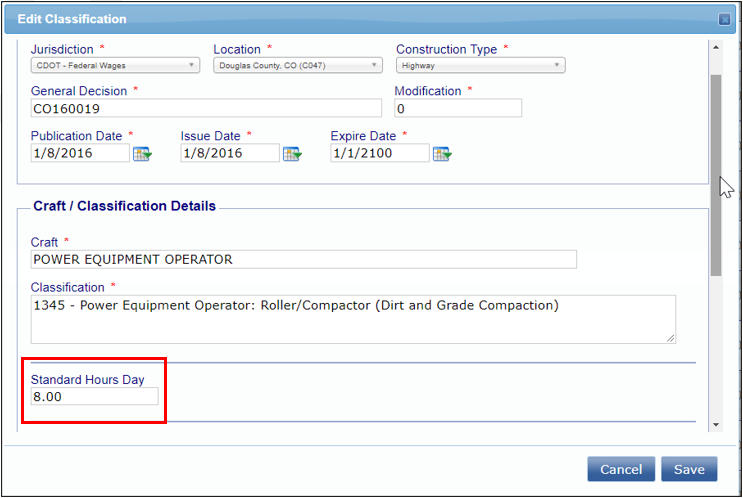The width and height of the screenshot is (743, 498).
Task: Click the Edit Classification title text
Action: click(72, 19)
